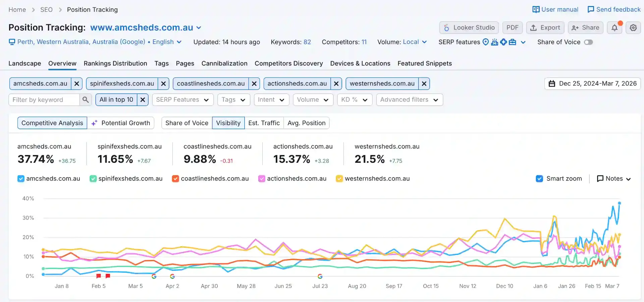This screenshot has width=644, height=302.
Task: Open the Intent filter dropdown
Action: click(271, 100)
